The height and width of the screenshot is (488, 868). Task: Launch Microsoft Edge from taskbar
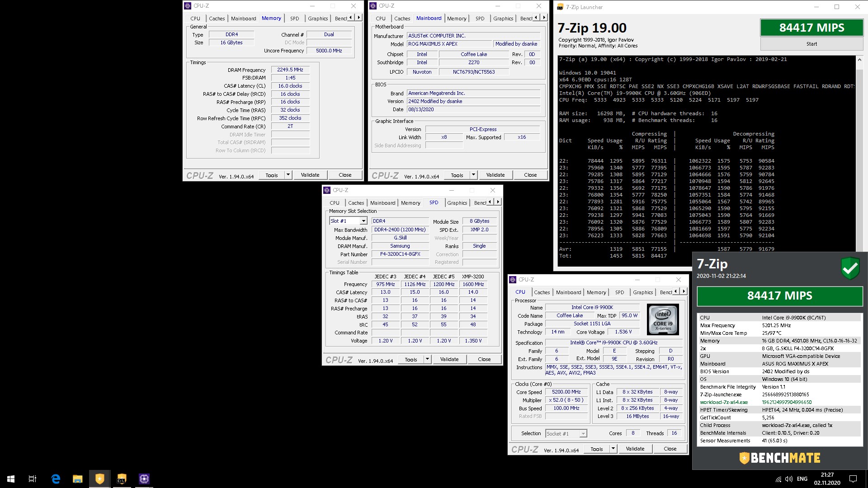[x=56, y=479]
